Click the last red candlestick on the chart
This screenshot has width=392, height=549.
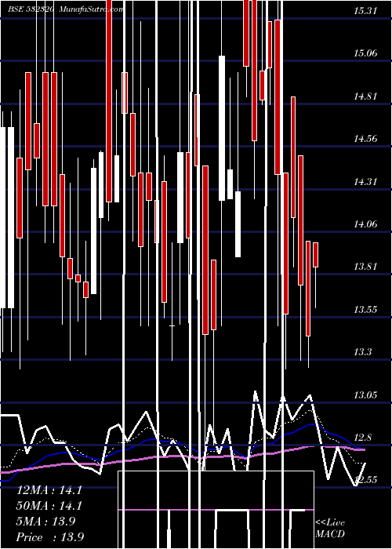click(316, 255)
